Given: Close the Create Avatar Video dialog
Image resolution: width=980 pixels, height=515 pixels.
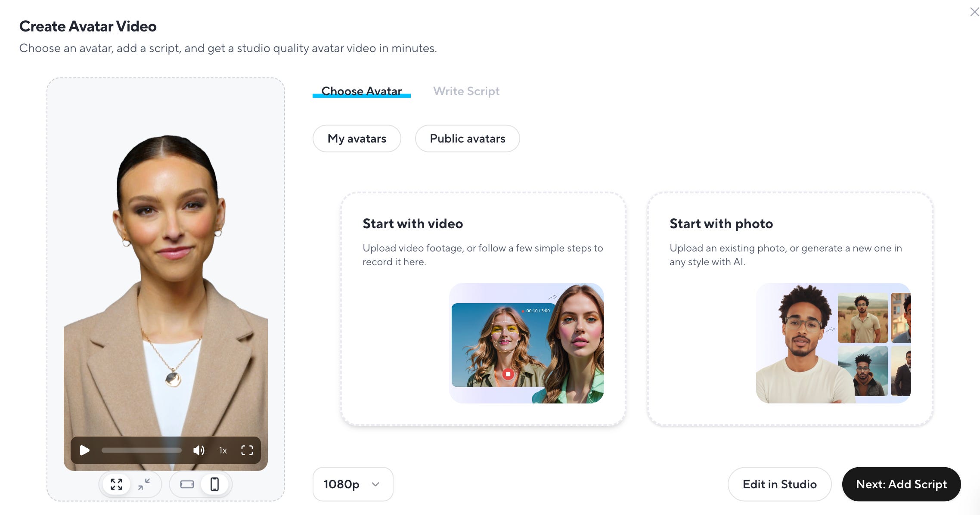Looking at the screenshot, I should pyautogui.click(x=974, y=12).
